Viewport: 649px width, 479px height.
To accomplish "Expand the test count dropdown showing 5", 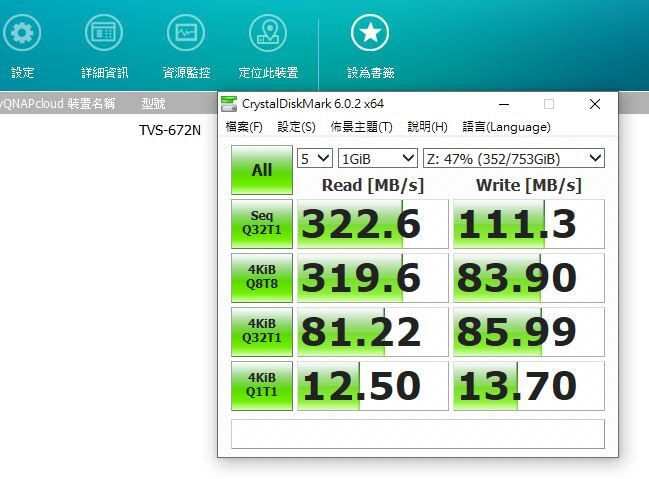I will pyautogui.click(x=314, y=158).
